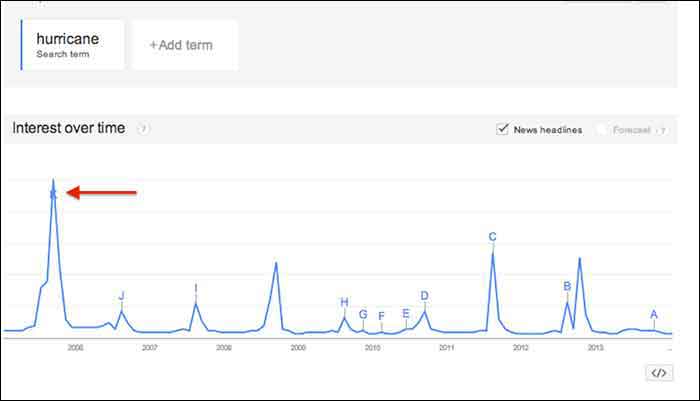Click headline marker C at the 2011 peak

492,237
